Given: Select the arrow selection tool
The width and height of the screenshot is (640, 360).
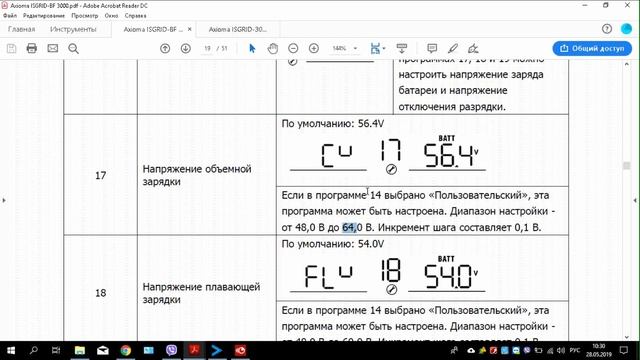Looking at the screenshot, I should point(252,49).
